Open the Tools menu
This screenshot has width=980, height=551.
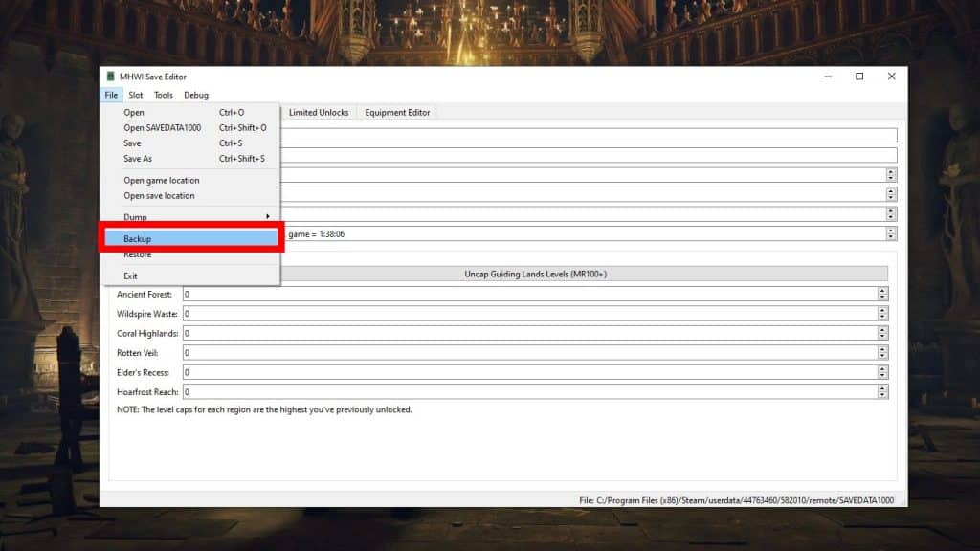(163, 95)
